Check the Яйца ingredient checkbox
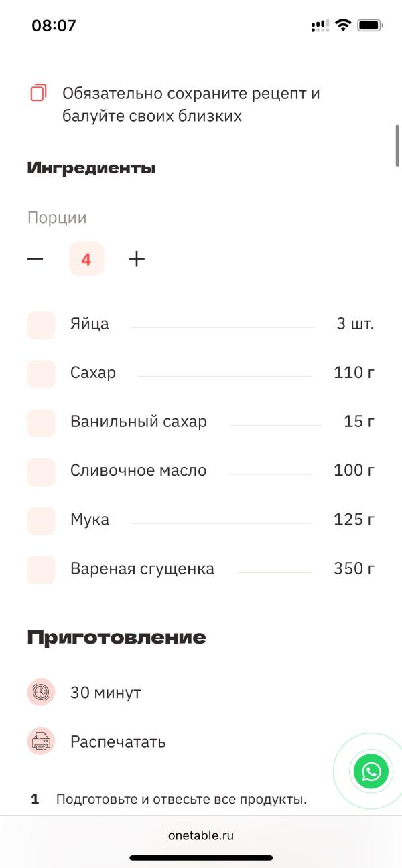 pyautogui.click(x=41, y=325)
